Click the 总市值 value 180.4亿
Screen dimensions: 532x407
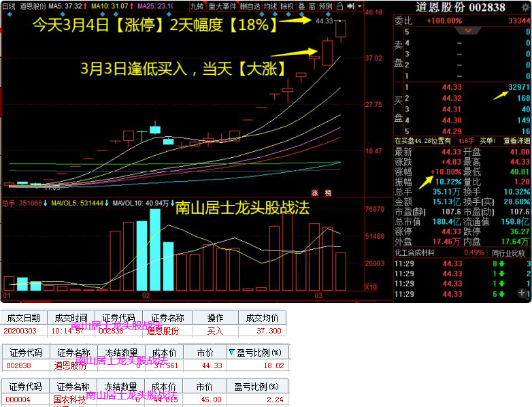click(x=446, y=222)
